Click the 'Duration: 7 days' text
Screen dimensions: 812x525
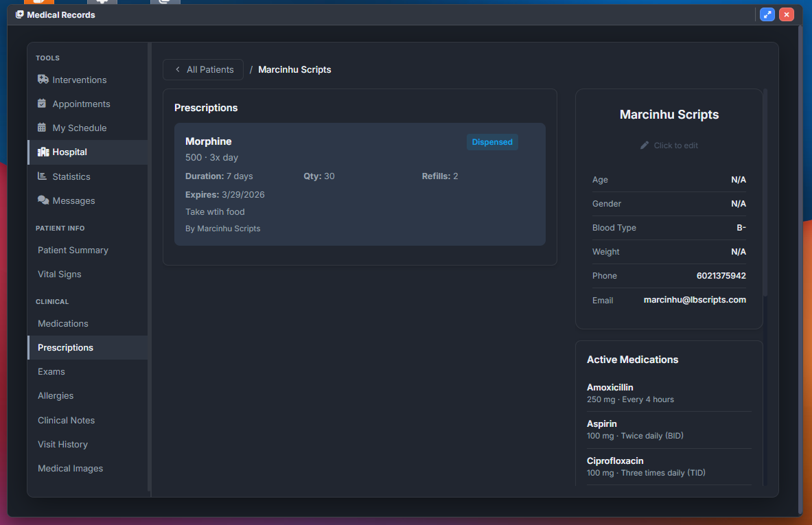[x=219, y=176]
